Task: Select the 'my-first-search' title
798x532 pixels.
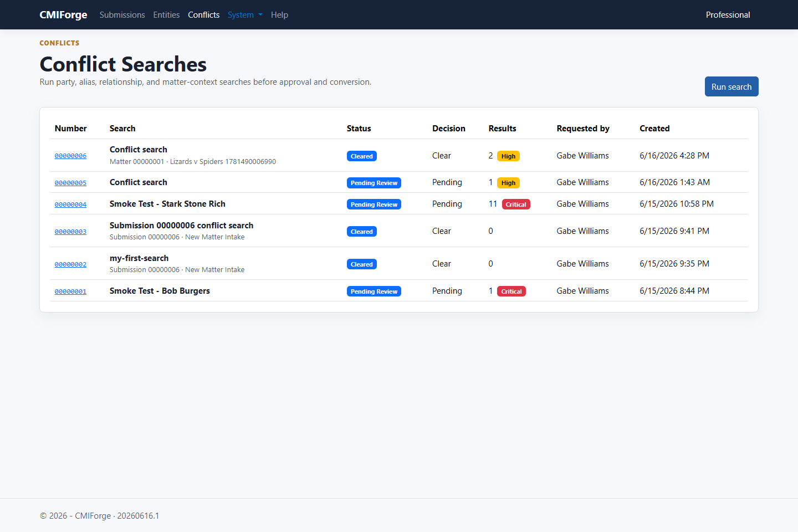Action: click(x=139, y=258)
